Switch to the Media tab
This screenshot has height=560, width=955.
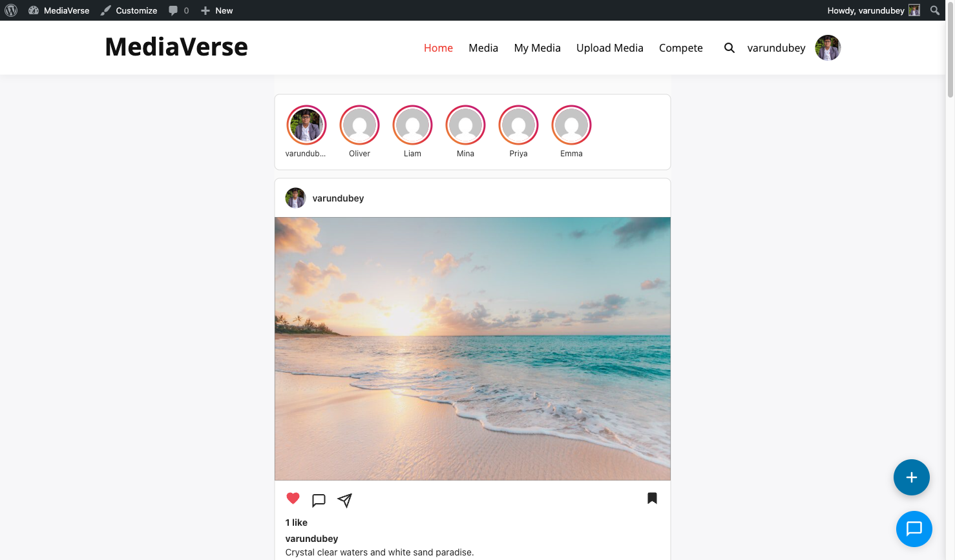[483, 48]
